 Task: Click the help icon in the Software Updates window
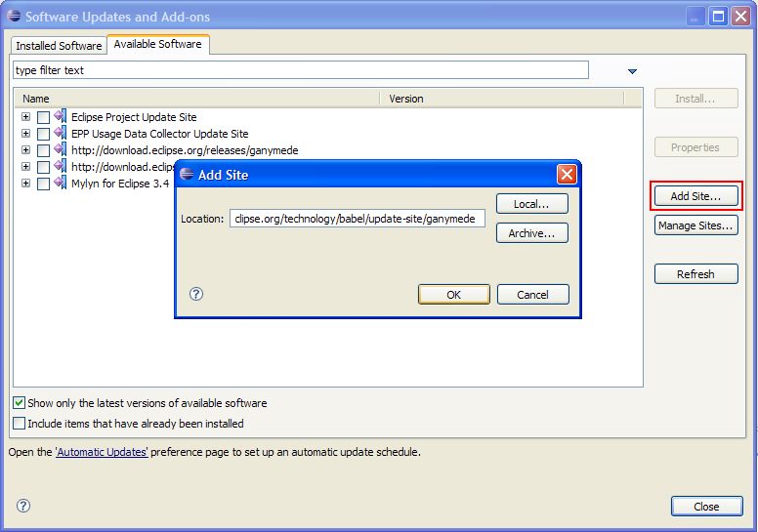point(23,506)
